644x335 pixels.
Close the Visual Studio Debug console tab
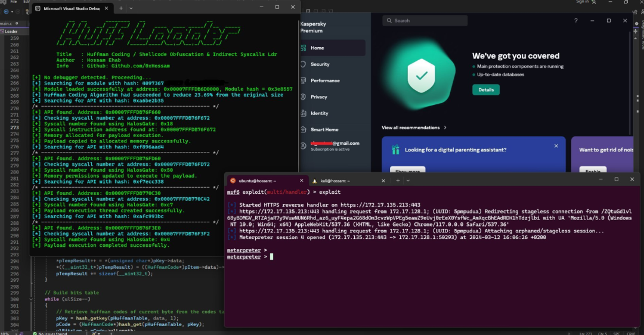106,8
